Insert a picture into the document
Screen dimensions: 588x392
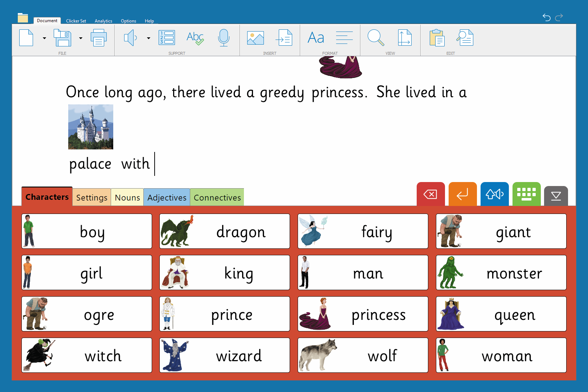(x=256, y=38)
